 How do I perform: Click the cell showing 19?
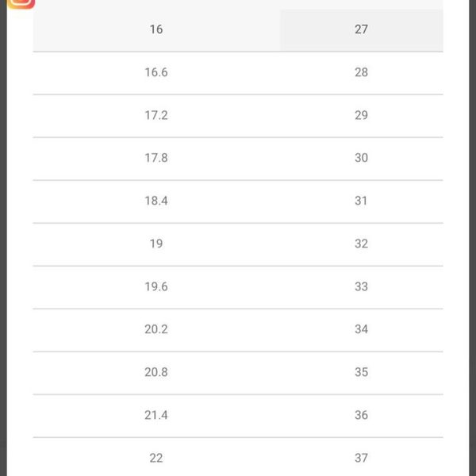tap(156, 244)
